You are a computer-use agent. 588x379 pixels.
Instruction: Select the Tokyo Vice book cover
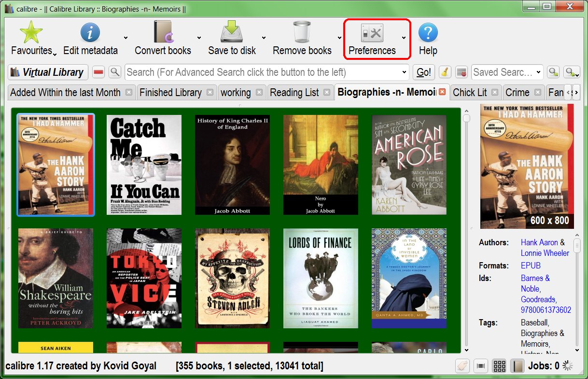144,279
